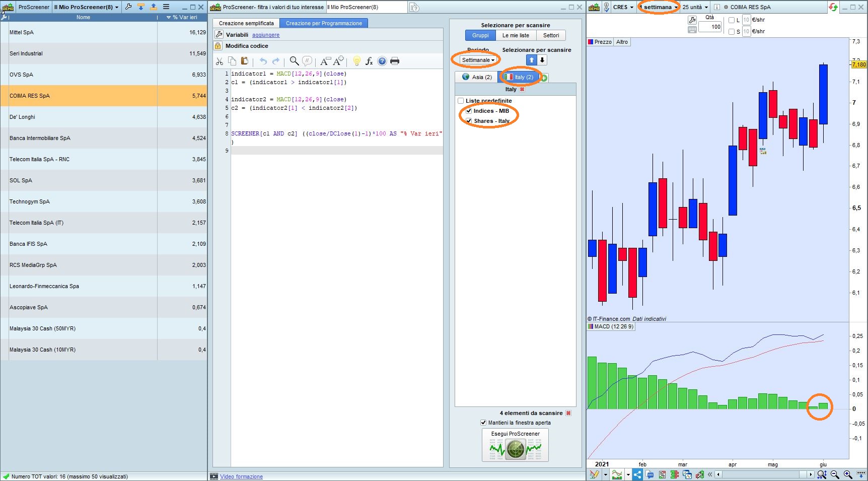Redo edit in code editor
868x481 pixels.
275,61
